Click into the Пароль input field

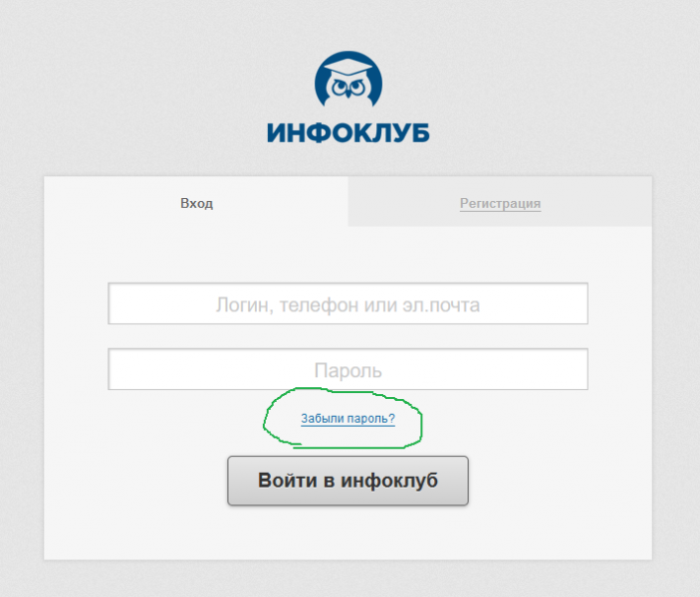[348, 369]
